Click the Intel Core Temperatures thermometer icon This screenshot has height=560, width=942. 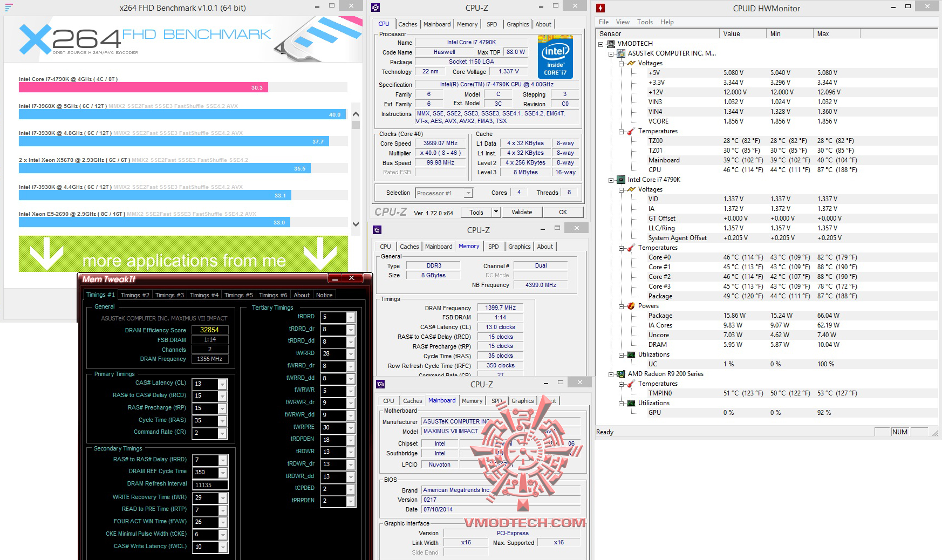631,248
